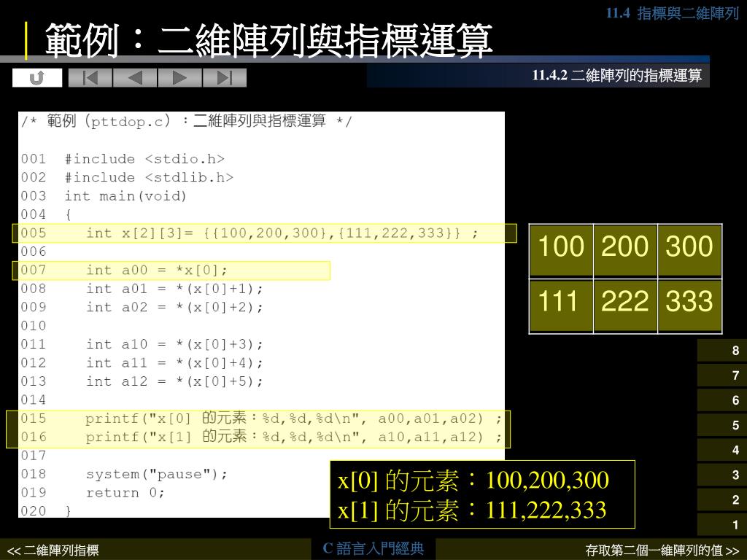747x560 pixels.
Task: Click highlighted code line 005 array declaration
Action: tap(264, 233)
